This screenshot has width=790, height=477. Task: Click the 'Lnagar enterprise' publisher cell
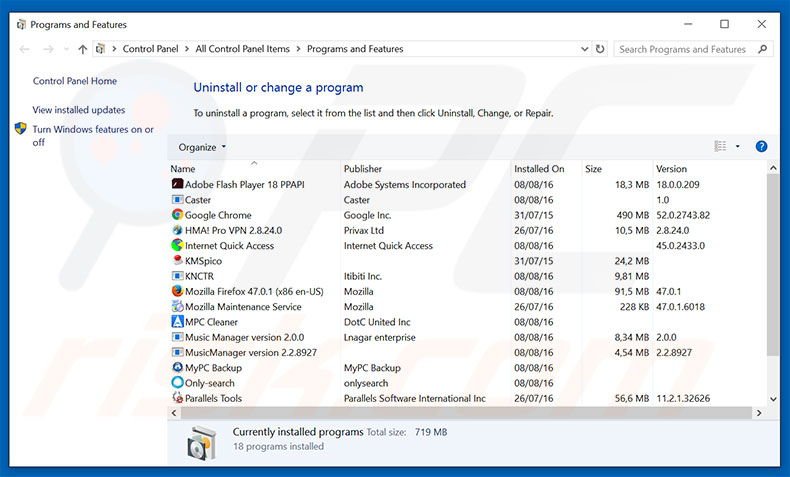pos(379,337)
